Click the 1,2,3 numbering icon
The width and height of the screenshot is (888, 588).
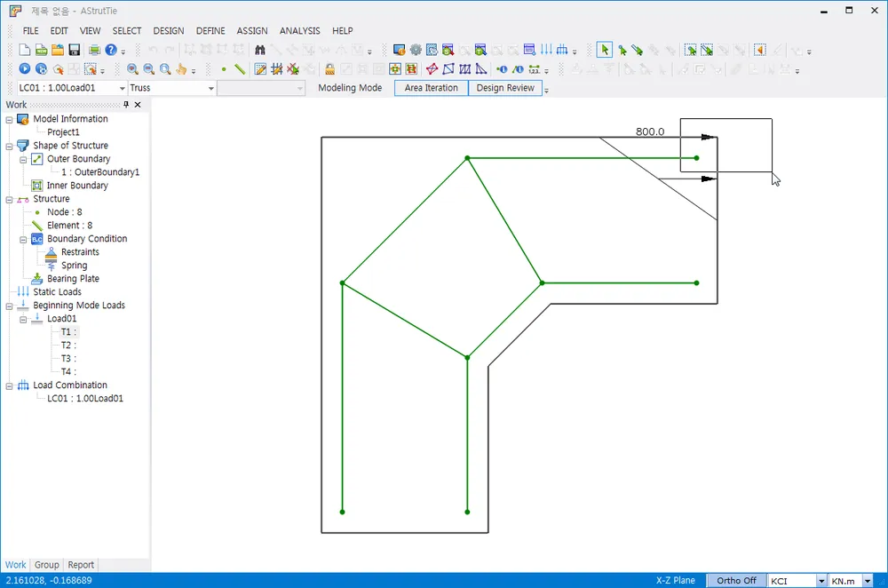[x=534, y=69]
